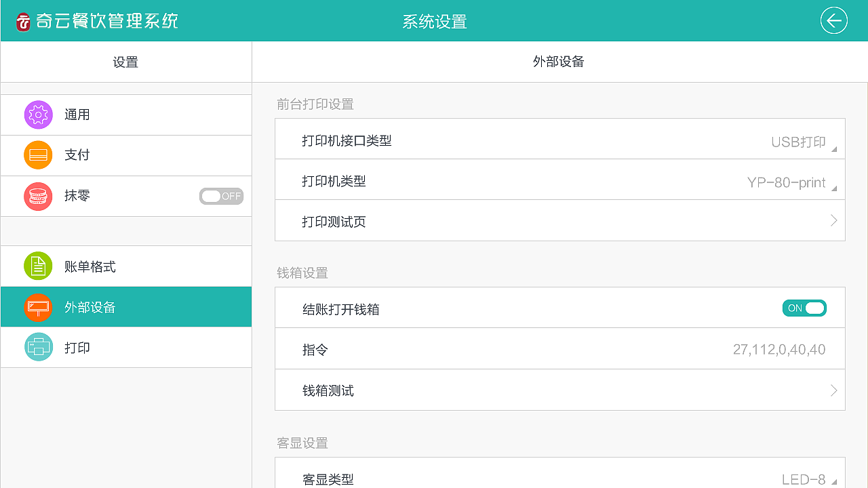Image resolution: width=868 pixels, height=488 pixels.
Task: Run the 钱箱测试 option
Action: pyautogui.click(x=559, y=390)
